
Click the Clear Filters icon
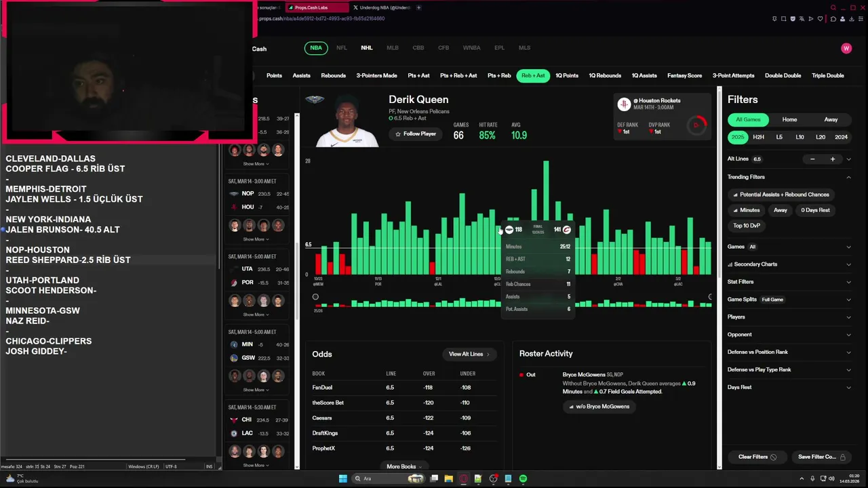pyautogui.click(x=773, y=457)
